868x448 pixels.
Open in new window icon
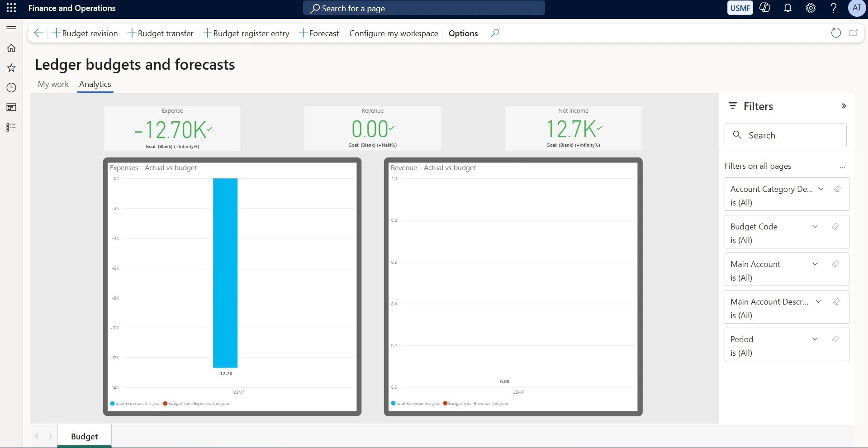(854, 33)
